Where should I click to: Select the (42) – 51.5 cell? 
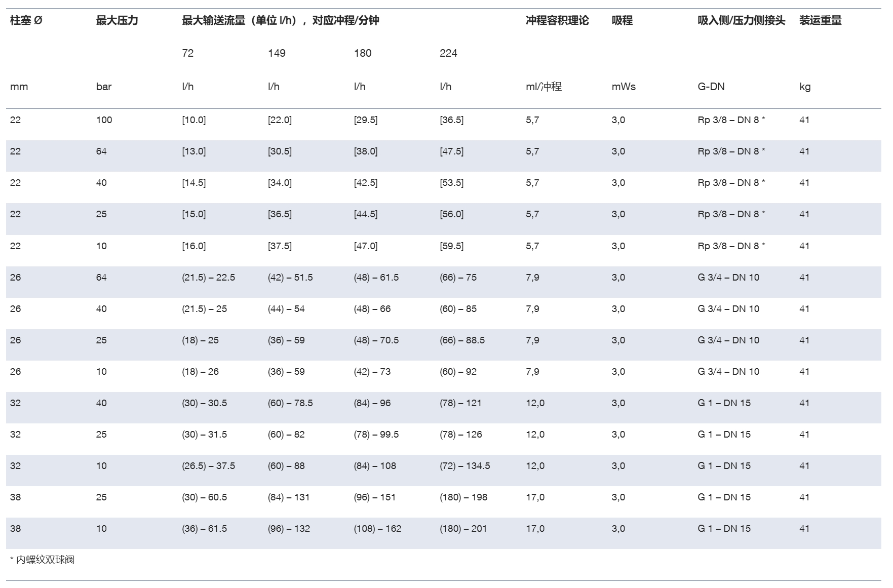pos(290,278)
